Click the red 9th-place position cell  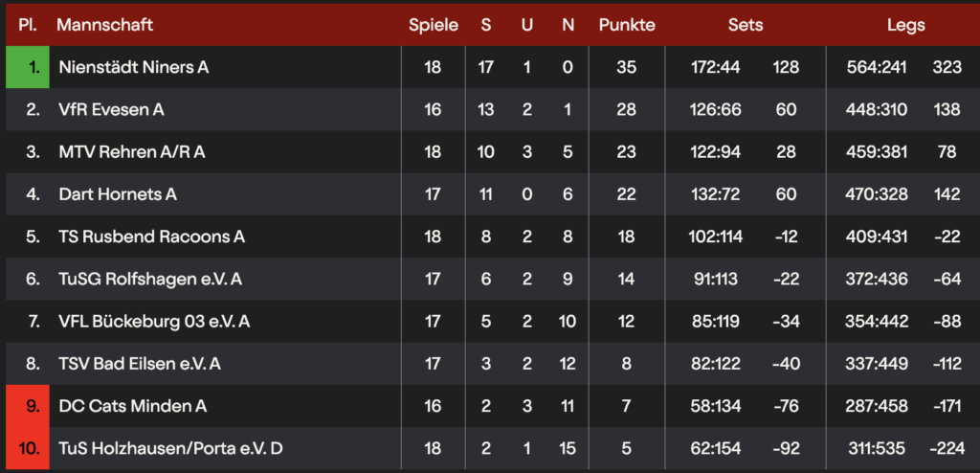(x=28, y=406)
